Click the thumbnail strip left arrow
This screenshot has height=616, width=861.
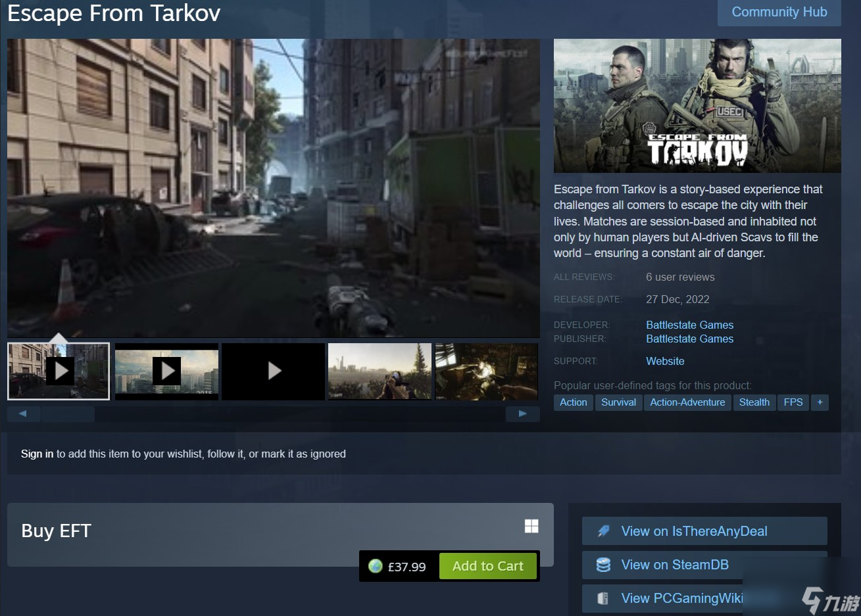tap(23, 414)
